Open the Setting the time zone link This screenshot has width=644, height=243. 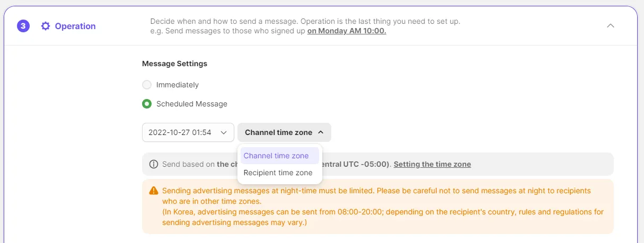432,164
